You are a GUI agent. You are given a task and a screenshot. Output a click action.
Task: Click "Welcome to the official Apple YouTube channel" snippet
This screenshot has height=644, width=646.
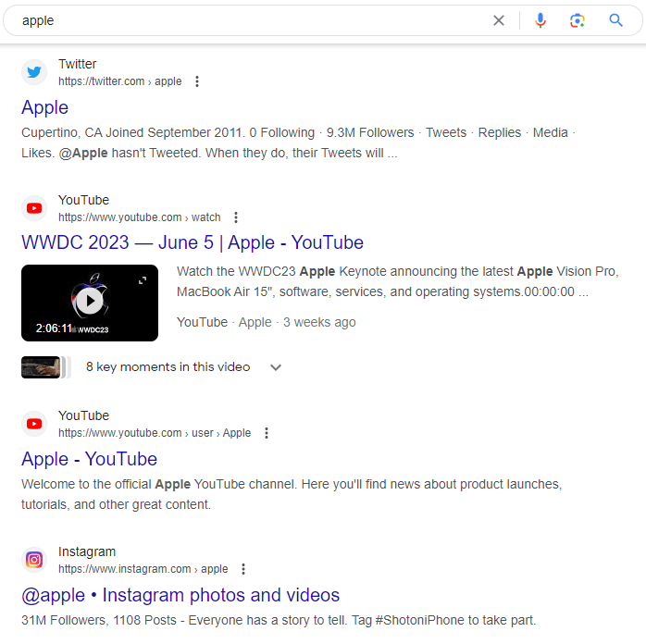[292, 494]
